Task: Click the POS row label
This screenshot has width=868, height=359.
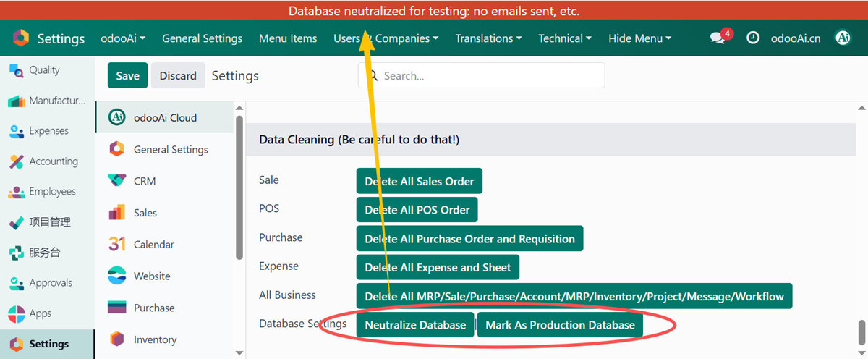Action: [x=269, y=208]
